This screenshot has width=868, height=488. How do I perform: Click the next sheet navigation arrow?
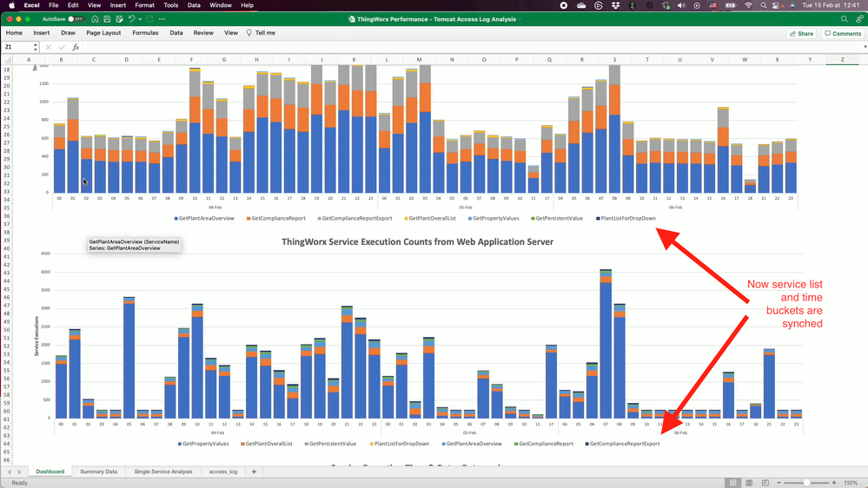point(19,472)
